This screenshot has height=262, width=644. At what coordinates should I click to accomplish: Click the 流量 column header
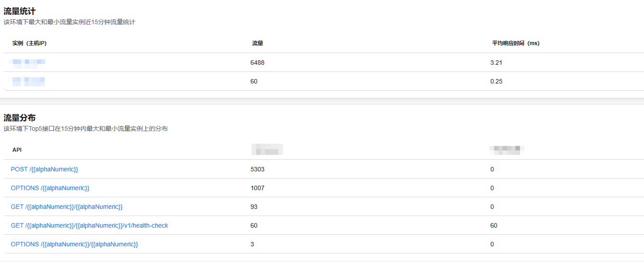[258, 43]
